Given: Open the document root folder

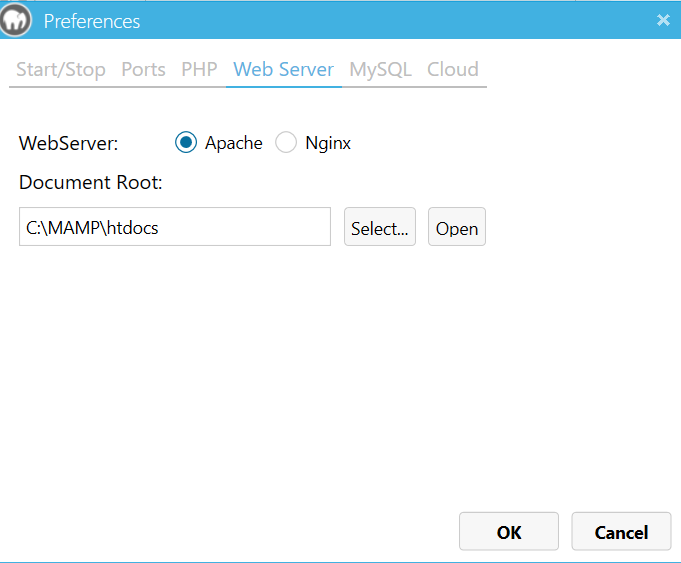Looking at the screenshot, I should click(457, 227).
